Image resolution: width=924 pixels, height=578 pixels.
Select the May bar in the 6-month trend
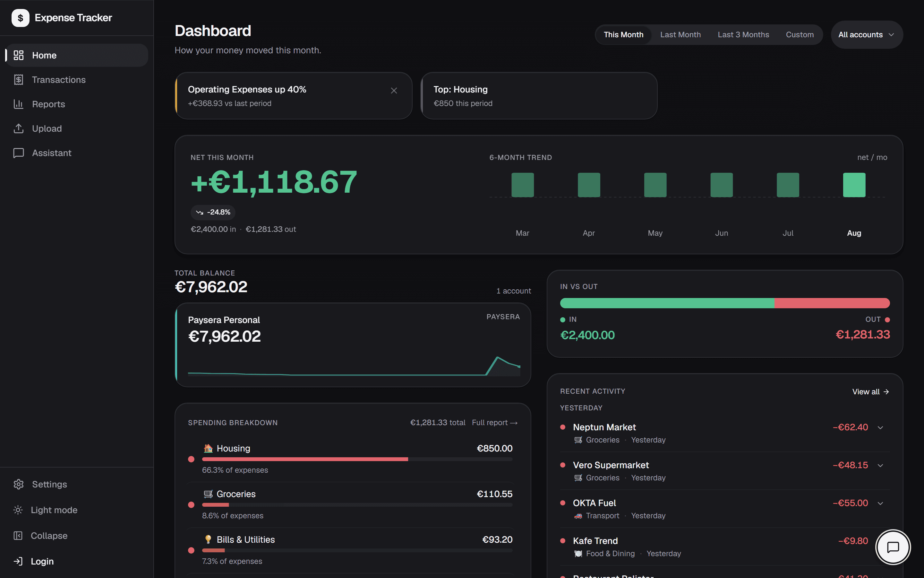click(x=655, y=185)
